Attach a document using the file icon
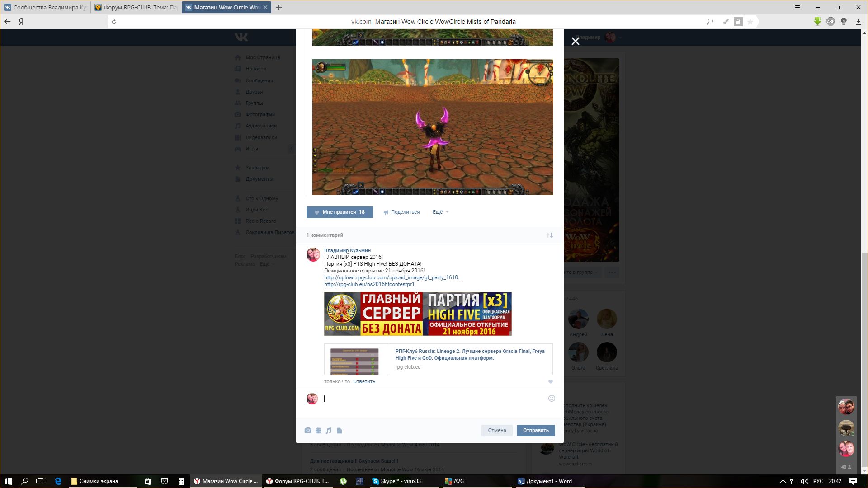 point(340,431)
